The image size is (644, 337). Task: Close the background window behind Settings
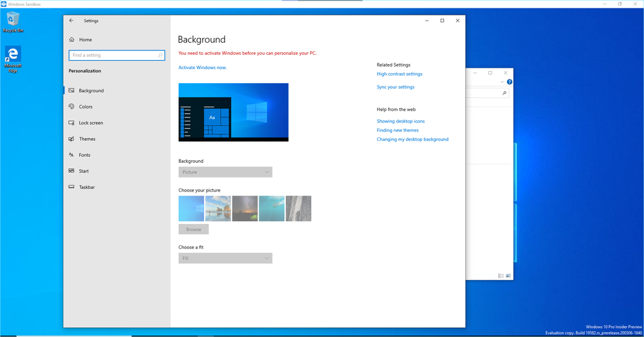click(x=506, y=73)
